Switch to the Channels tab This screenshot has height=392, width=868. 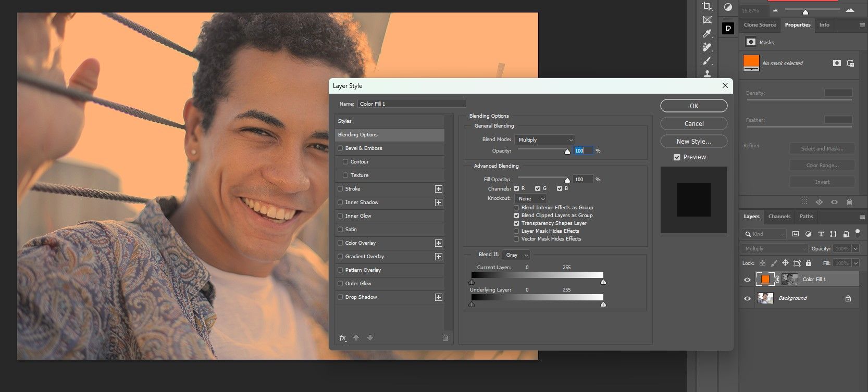coord(779,217)
